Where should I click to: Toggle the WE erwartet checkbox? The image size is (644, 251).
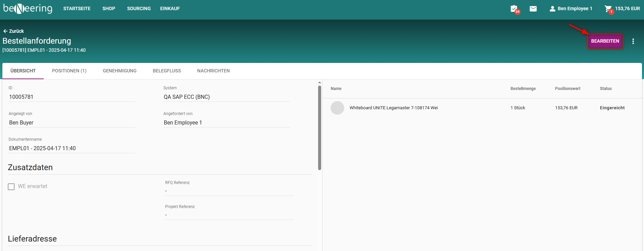point(11,187)
